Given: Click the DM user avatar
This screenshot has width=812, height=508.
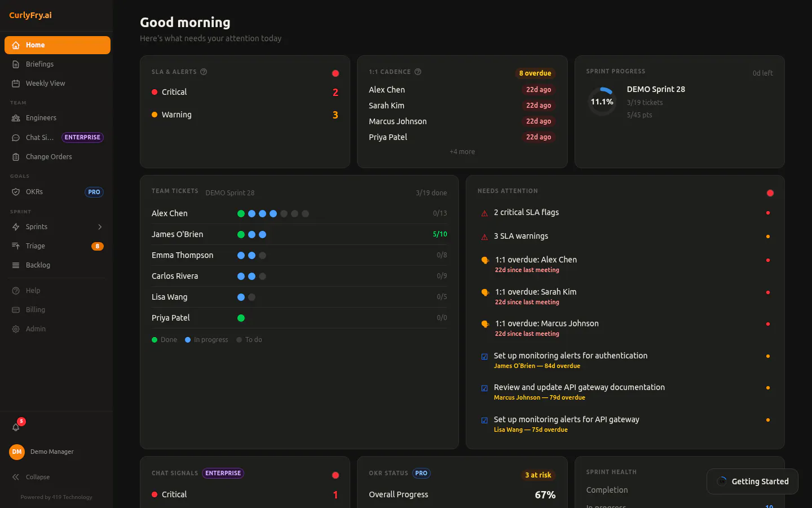Looking at the screenshot, I should [x=17, y=452].
